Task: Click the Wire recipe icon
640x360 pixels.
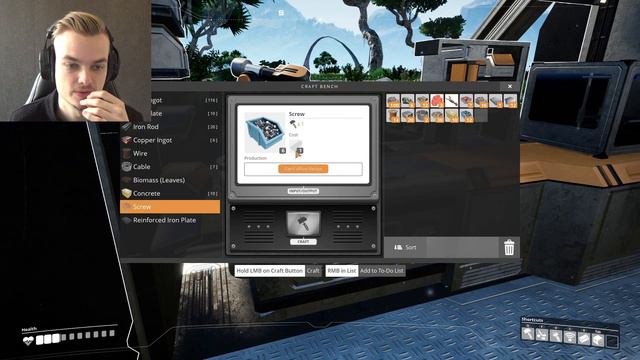Action: pyautogui.click(x=127, y=153)
